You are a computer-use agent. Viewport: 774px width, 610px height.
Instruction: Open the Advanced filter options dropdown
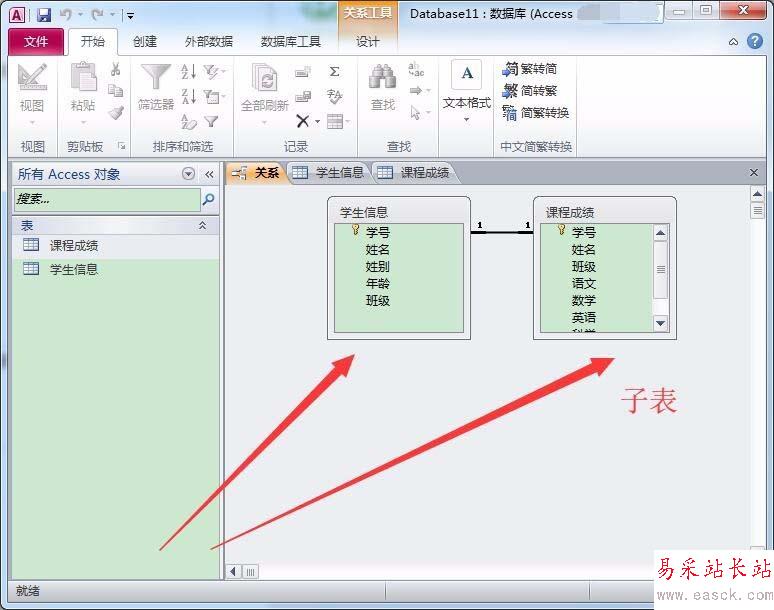coord(214,96)
